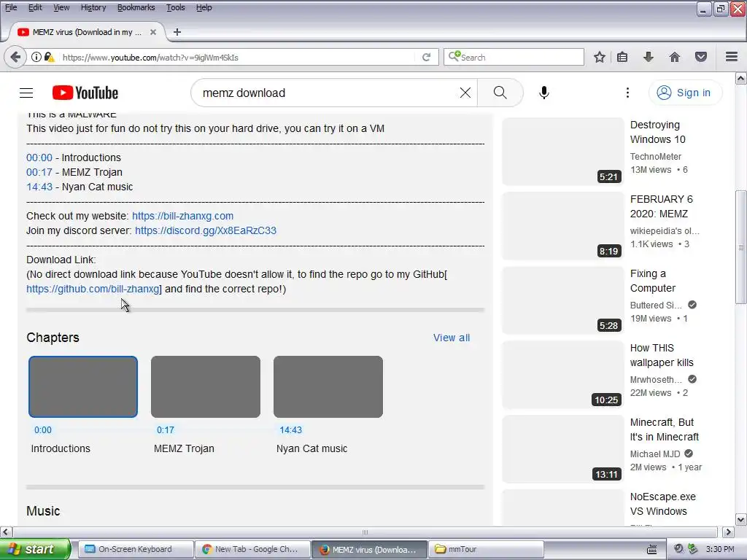
Task: Open a new tab with plus icon
Action: 177,32
